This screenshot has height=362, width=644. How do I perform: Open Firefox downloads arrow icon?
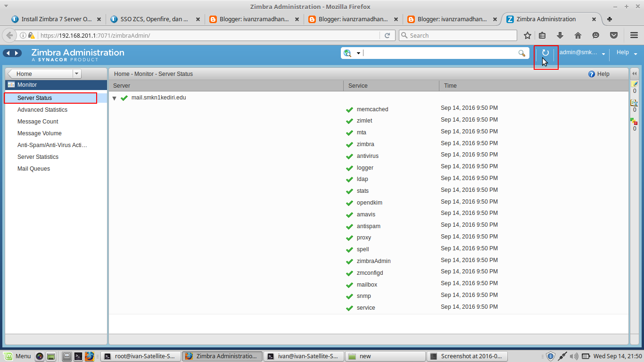pos(560,35)
